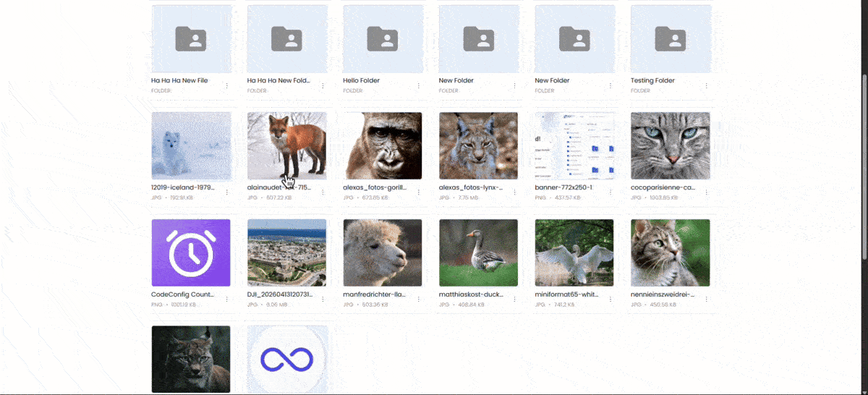Click the file name manfredrichter-lla...

(375, 294)
